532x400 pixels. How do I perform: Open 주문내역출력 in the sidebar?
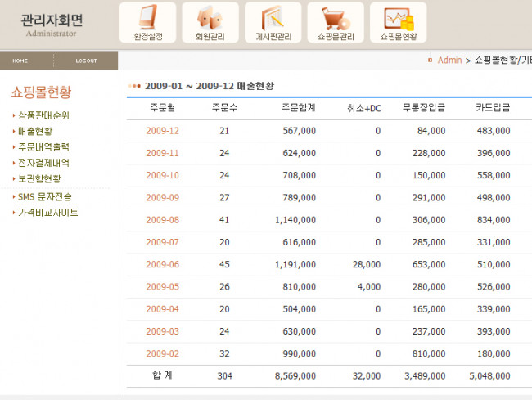[43, 146]
